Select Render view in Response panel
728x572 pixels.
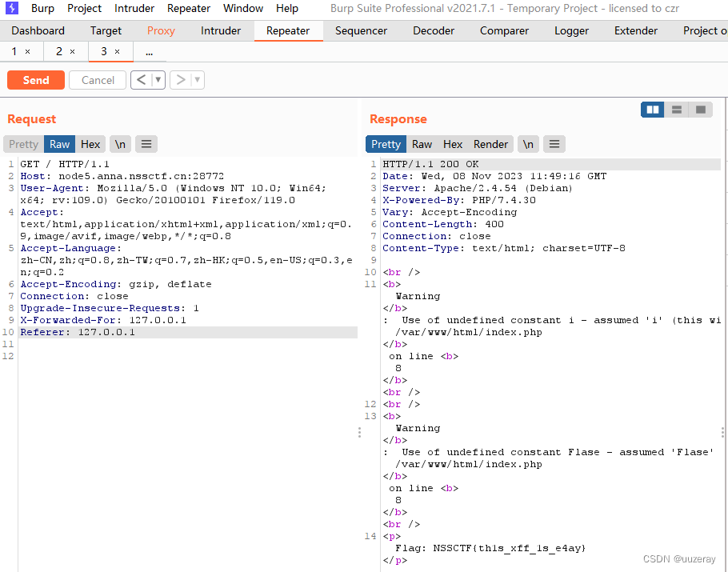tap(490, 144)
